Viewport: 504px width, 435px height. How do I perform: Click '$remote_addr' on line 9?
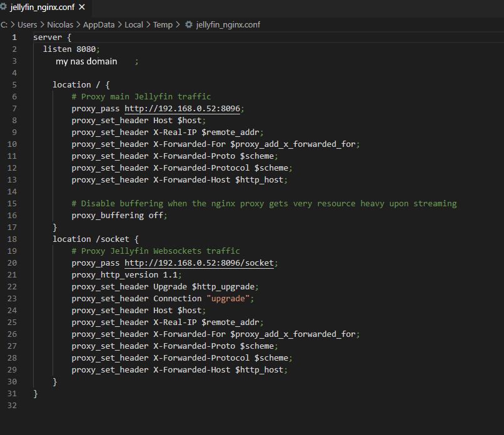(230, 132)
